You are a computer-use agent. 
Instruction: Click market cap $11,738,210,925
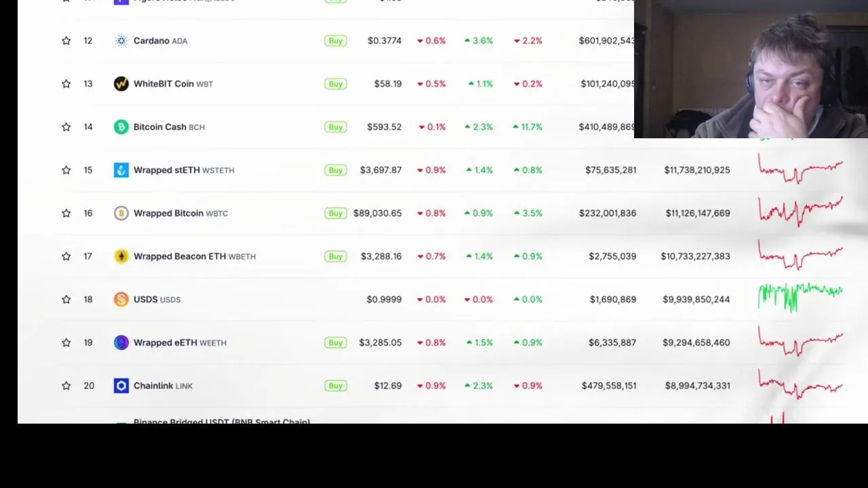(697, 170)
